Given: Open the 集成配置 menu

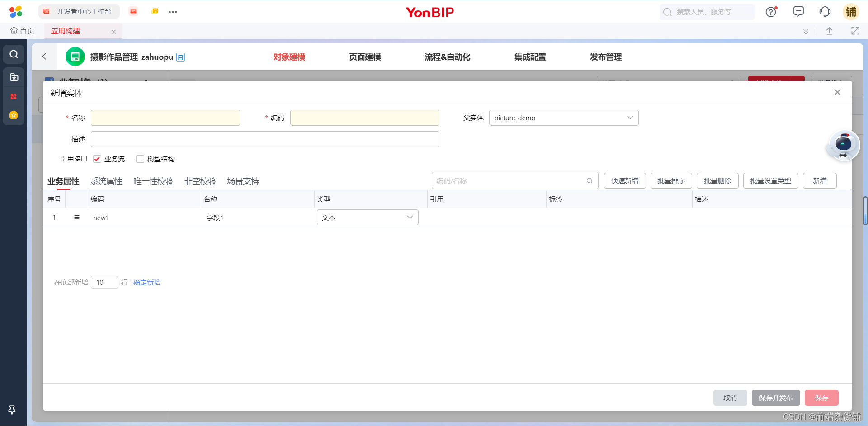Looking at the screenshot, I should (x=530, y=57).
